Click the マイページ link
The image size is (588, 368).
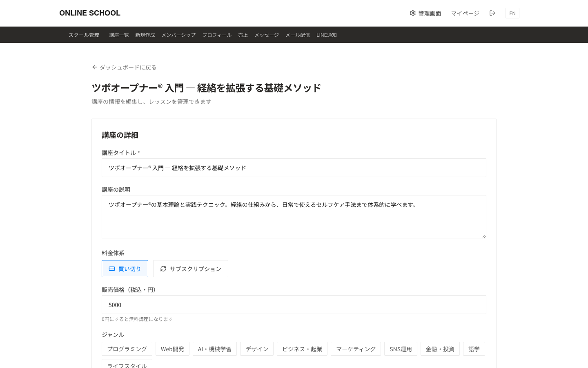point(465,13)
